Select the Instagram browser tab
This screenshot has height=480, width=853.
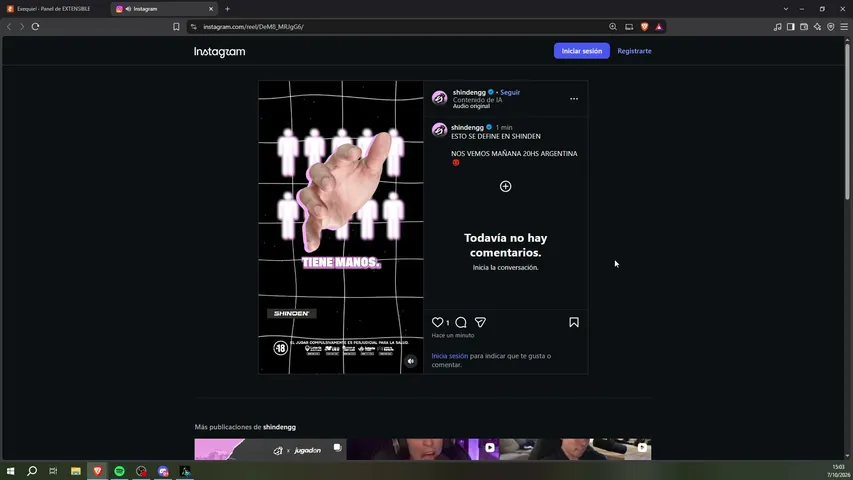click(x=163, y=9)
